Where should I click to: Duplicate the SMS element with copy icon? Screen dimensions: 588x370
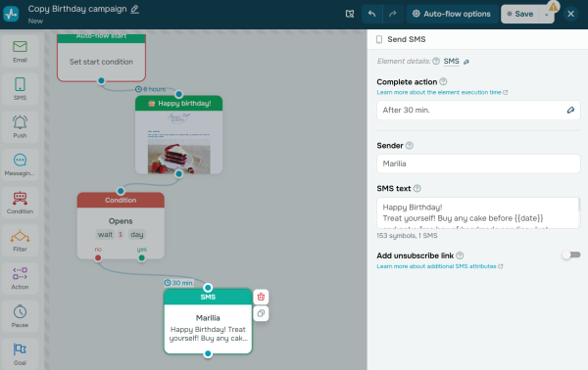261,313
